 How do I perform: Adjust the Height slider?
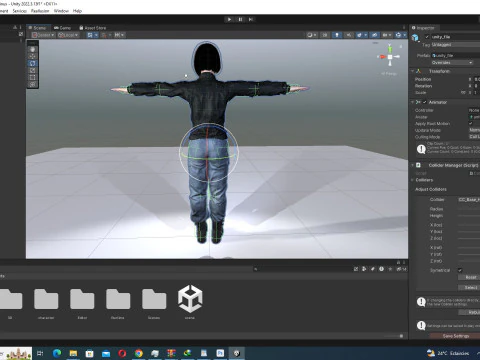[469, 216]
